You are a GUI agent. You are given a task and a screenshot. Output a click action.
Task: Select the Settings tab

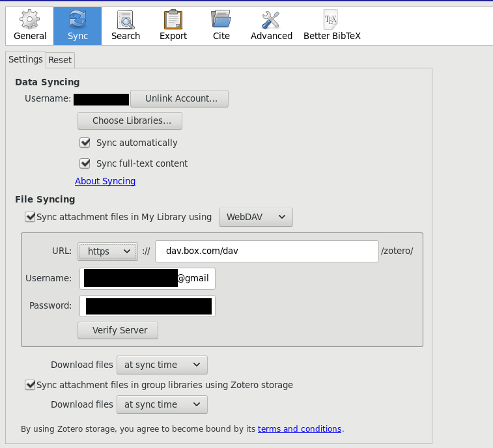[x=25, y=59]
